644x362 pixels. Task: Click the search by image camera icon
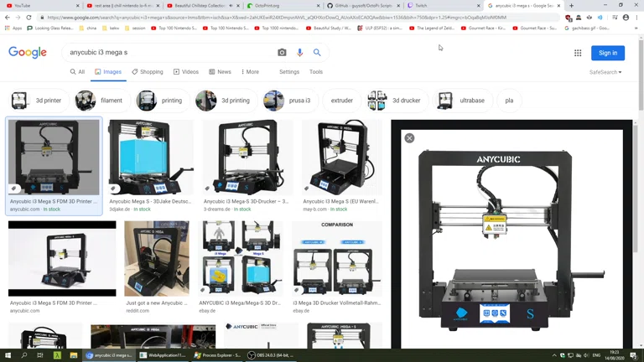click(x=282, y=53)
